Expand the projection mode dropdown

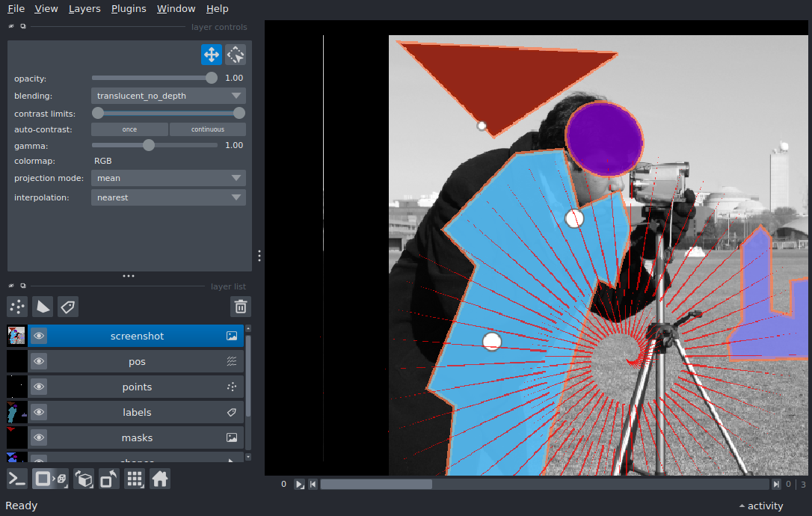click(168, 178)
